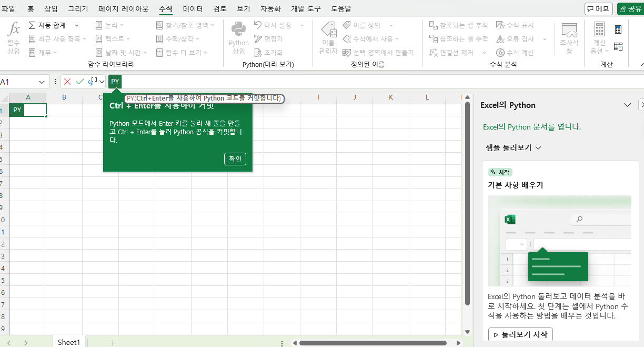The width and height of the screenshot is (644, 347).
Task: Switch to the 데이터 tab
Action: click(193, 9)
